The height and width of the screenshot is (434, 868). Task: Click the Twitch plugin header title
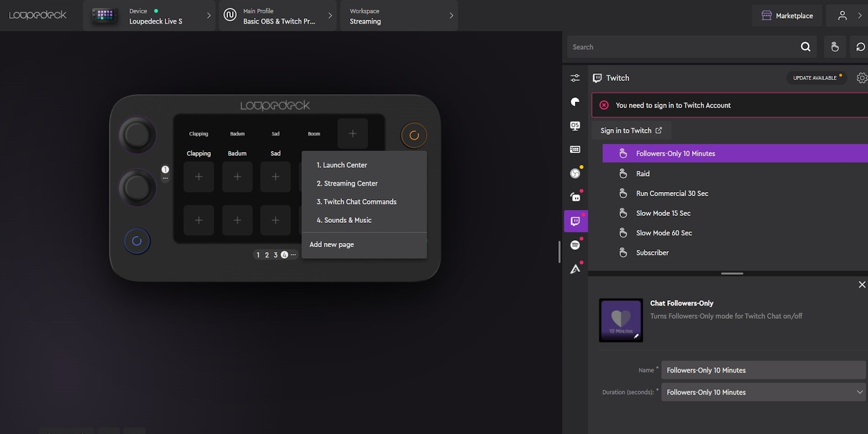coord(617,78)
